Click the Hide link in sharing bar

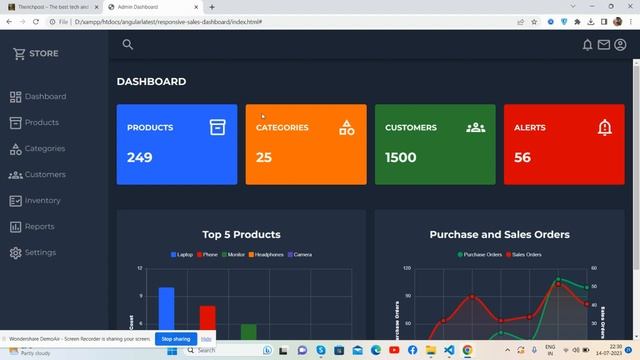point(206,339)
